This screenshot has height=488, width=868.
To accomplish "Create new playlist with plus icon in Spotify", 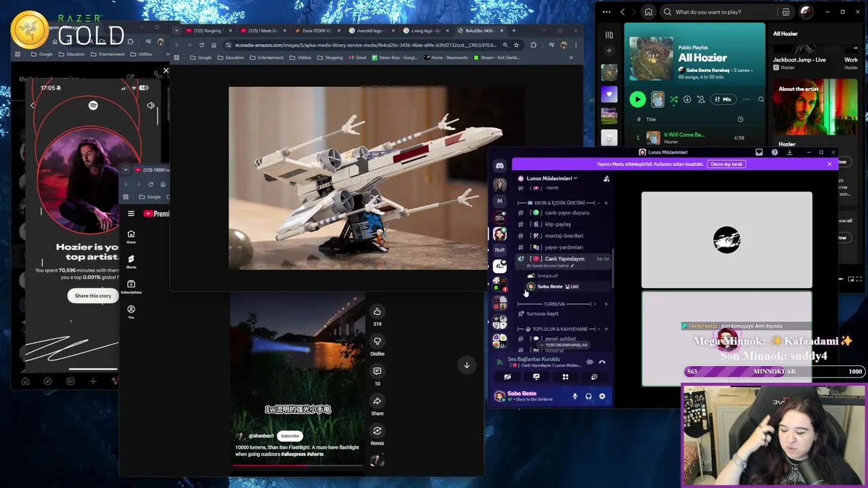I will (x=609, y=51).
